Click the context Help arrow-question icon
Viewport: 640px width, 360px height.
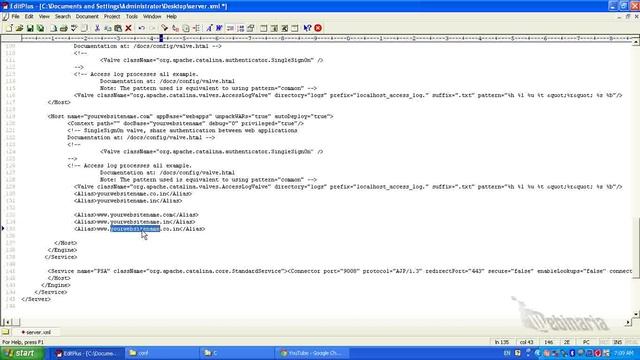307,28
